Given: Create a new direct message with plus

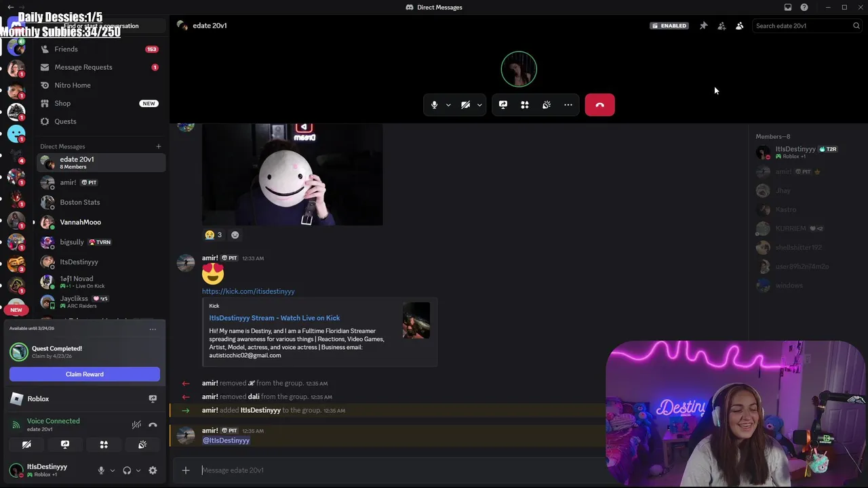Looking at the screenshot, I should (159, 146).
